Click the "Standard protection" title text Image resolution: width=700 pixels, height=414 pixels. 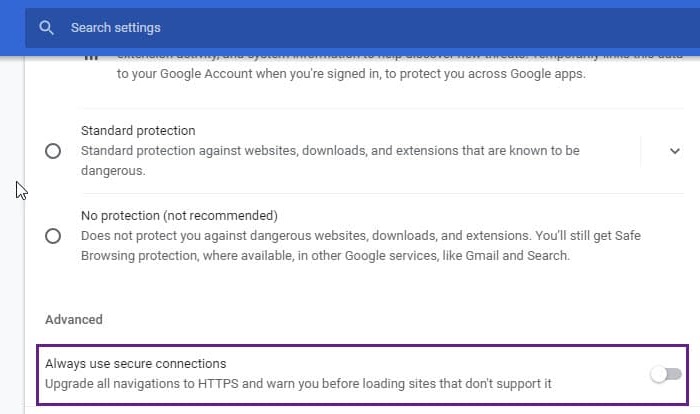coord(138,131)
